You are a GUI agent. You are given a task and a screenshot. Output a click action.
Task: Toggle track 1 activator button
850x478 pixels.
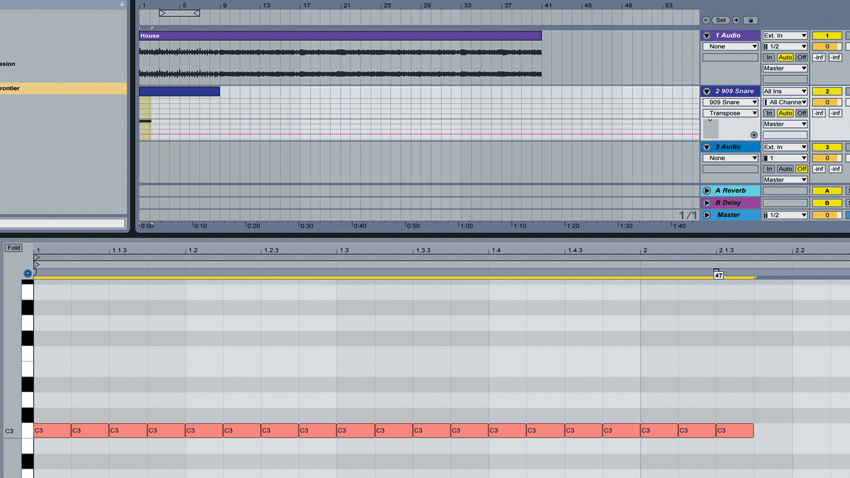click(827, 35)
